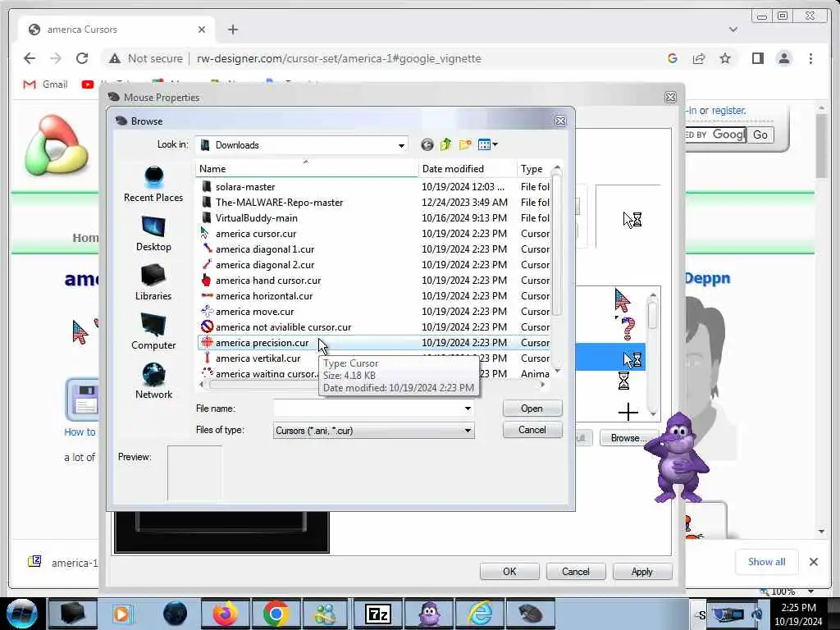The height and width of the screenshot is (630, 840).
Task: Create a new folder in Browse dialog
Action: (x=465, y=144)
